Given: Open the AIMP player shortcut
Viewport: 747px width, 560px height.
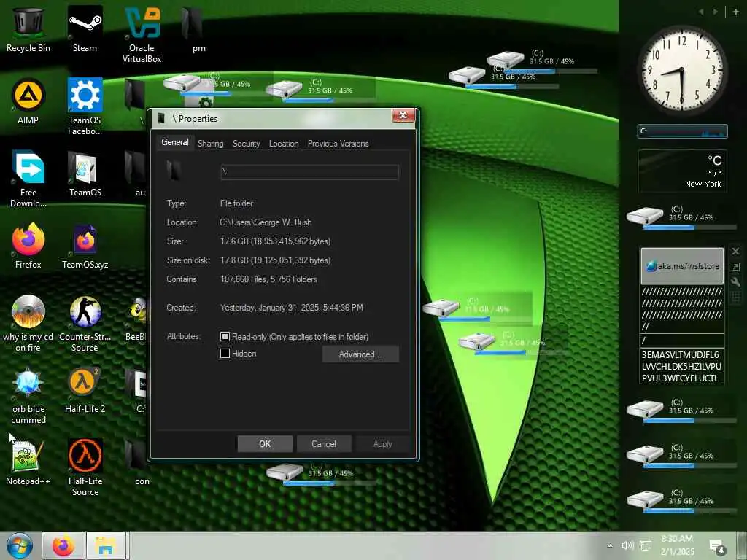Looking at the screenshot, I should tap(28, 101).
